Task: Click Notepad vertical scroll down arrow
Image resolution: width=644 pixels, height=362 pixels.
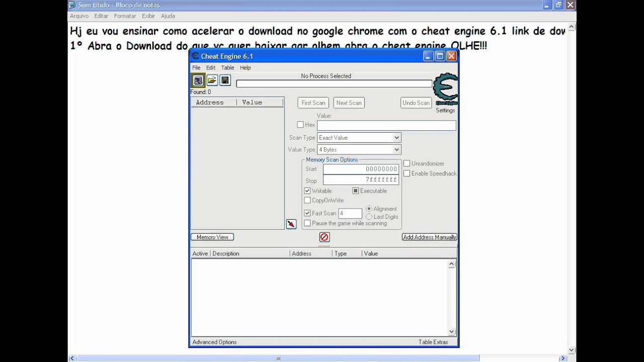Action: click(x=572, y=350)
